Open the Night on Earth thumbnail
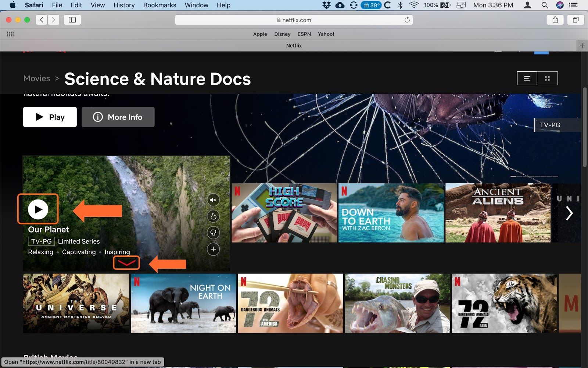The width and height of the screenshot is (588, 368). (x=183, y=303)
